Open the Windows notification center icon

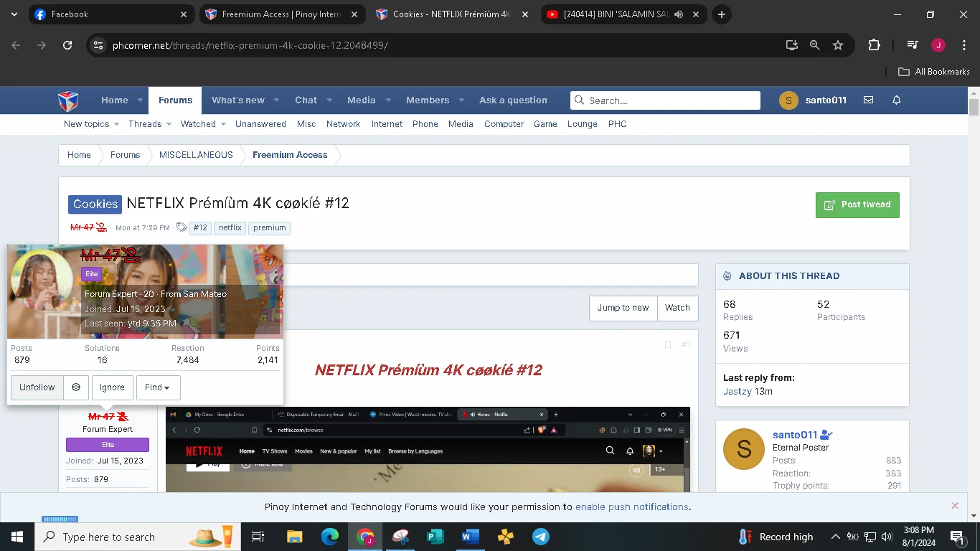tap(957, 537)
